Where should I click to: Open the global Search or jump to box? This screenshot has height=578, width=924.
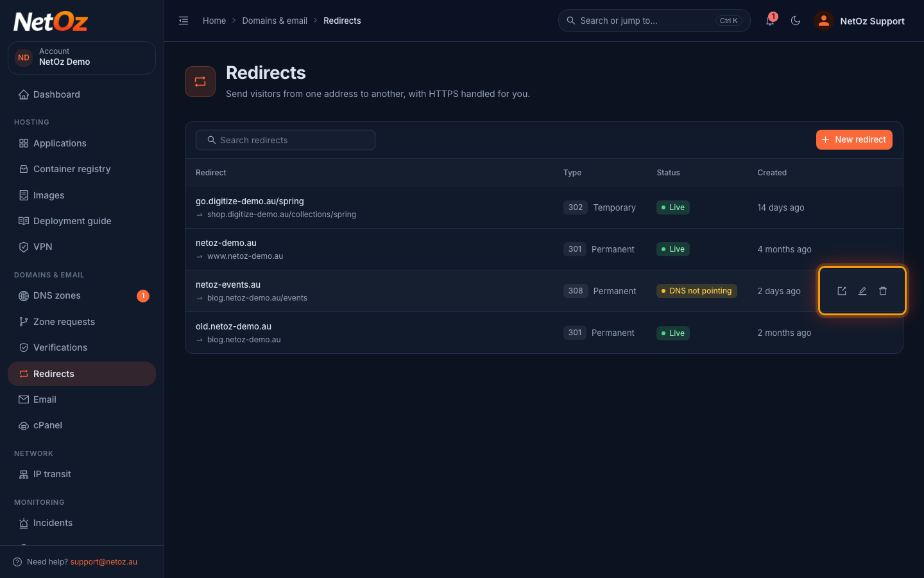tap(654, 21)
